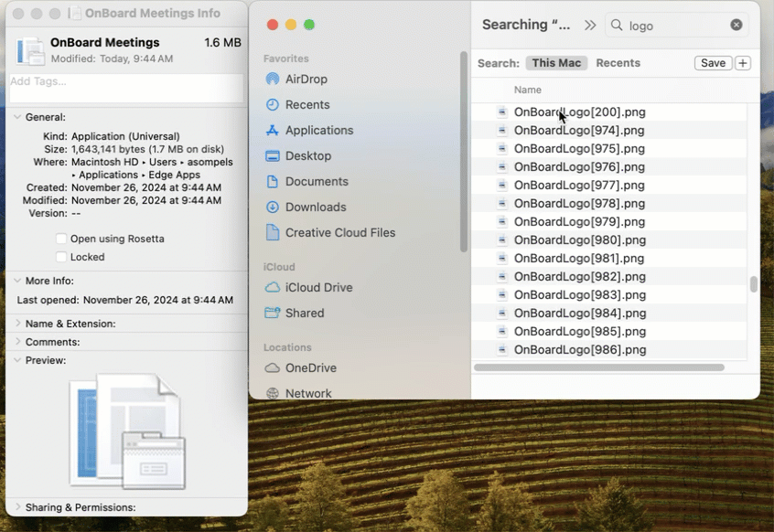Click the iCloud Drive cloud icon
Viewport: 774px width, 532px height.
pos(272,288)
